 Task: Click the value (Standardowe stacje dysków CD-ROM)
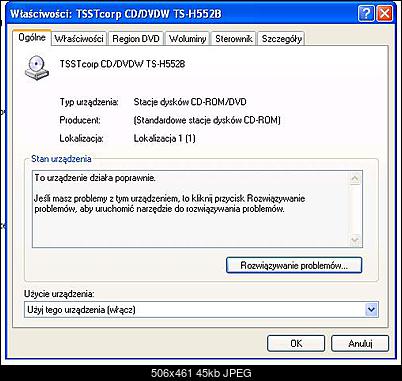pyautogui.click(x=207, y=120)
